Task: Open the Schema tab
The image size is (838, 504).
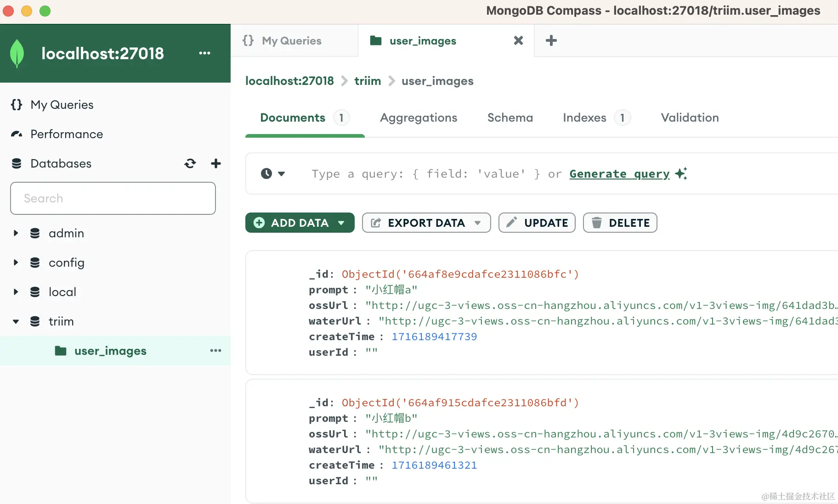Action: tap(510, 118)
